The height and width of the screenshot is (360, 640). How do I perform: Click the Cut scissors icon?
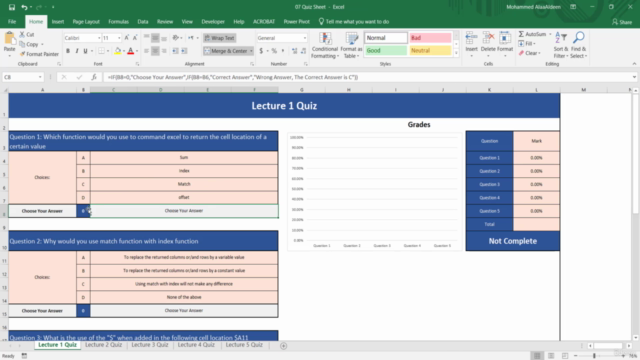pyautogui.click(x=22, y=34)
